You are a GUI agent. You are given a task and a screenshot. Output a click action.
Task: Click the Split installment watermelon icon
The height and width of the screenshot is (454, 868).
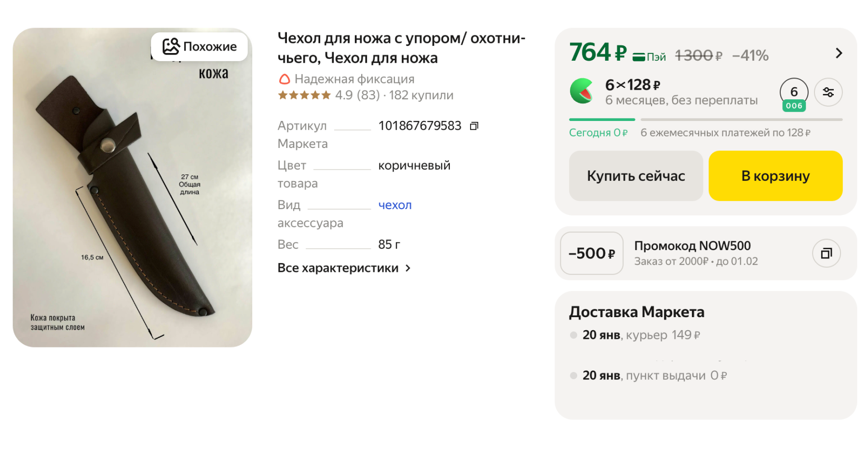coord(582,93)
